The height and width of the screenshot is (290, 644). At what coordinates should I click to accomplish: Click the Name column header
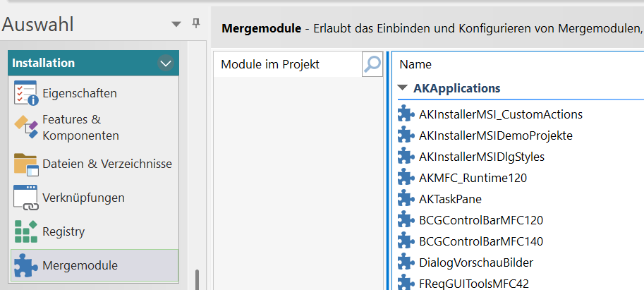[415, 64]
